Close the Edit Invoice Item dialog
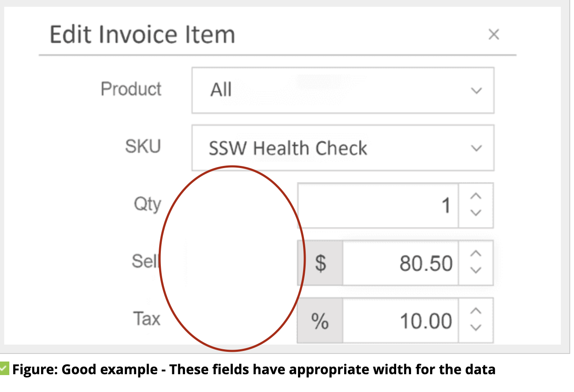 (x=494, y=35)
